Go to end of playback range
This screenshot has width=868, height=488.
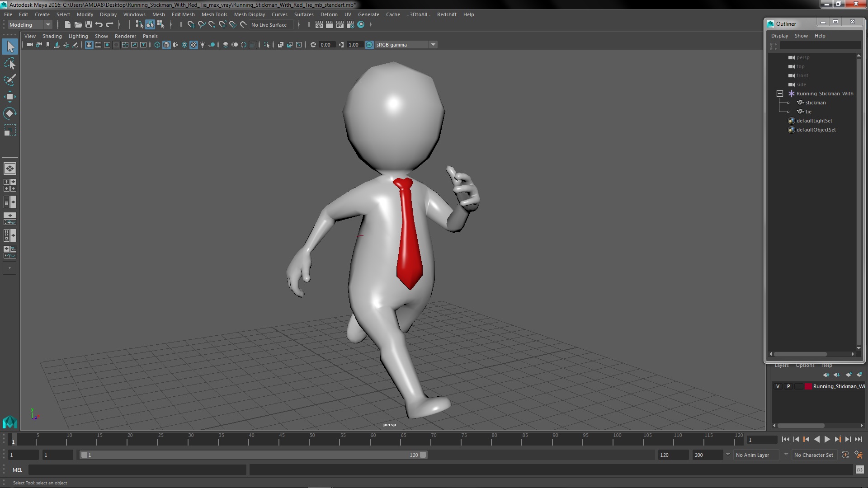[x=859, y=439]
